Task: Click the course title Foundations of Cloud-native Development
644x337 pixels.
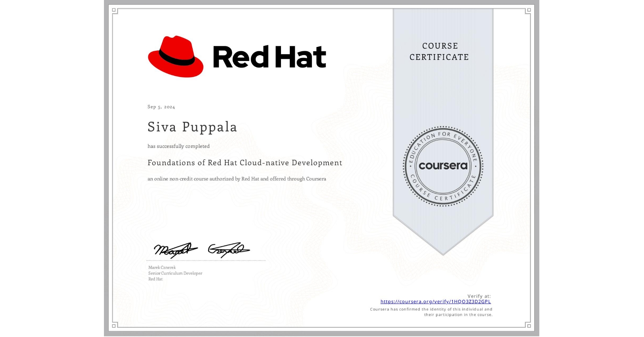Action: (244, 163)
